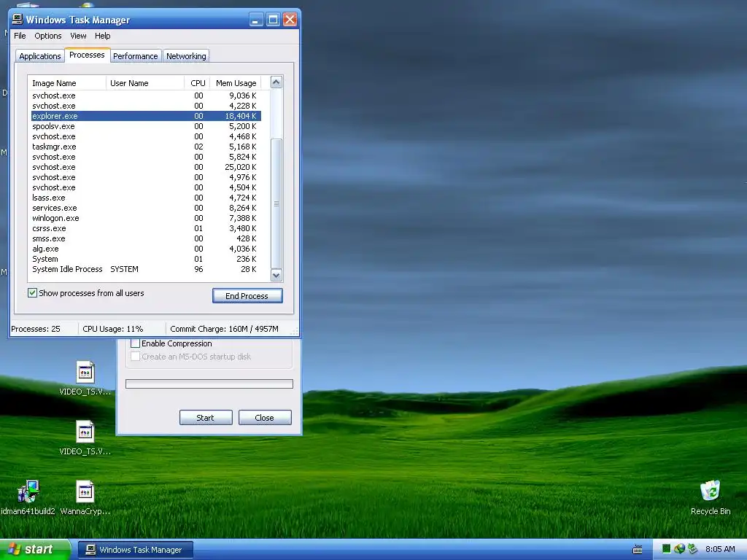Select the services.exe process row
Viewport: 747px width, 560px height.
click(146, 208)
